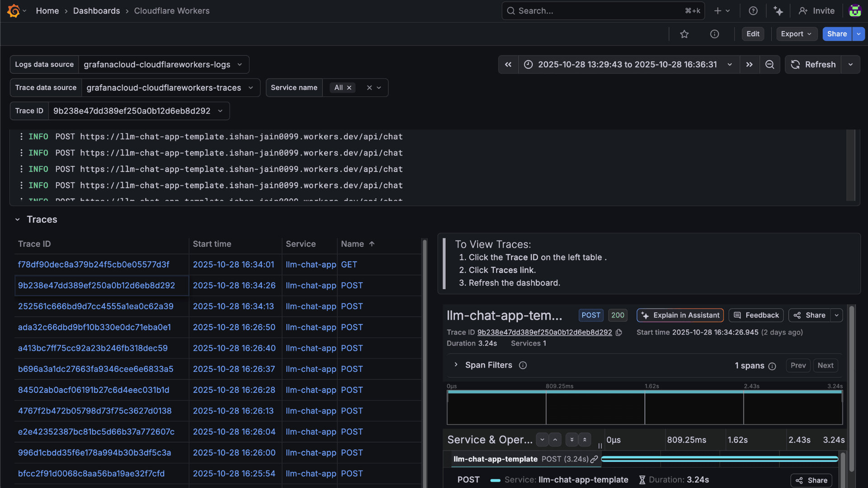Open the Help question mark icon
868x488 pixels.
[753, 10]
